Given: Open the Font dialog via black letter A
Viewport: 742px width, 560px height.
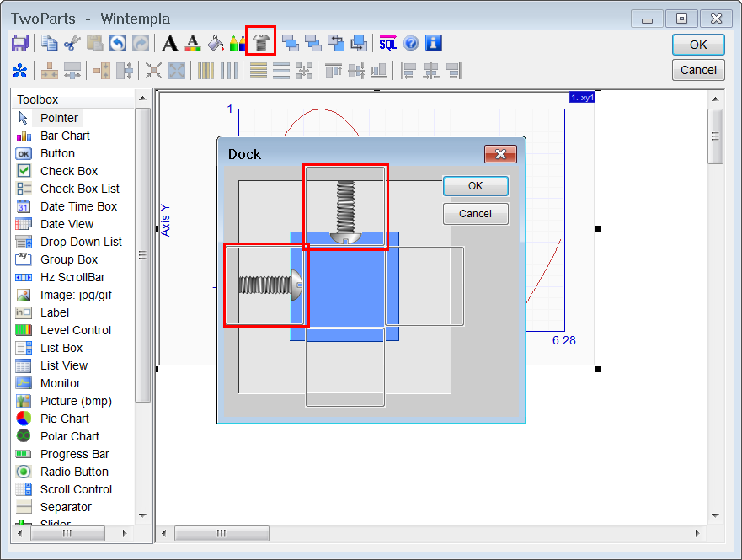Looking at the screenshot, I should tap(170, 43).
